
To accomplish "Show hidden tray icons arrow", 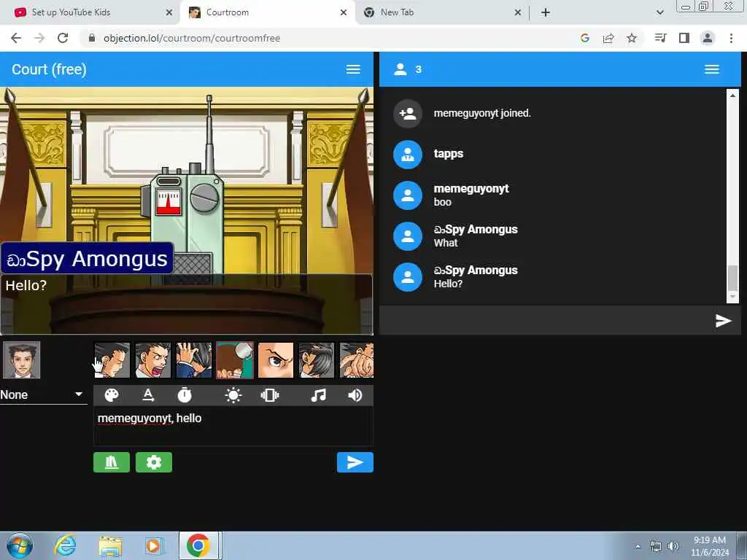I will click(638, 546).
